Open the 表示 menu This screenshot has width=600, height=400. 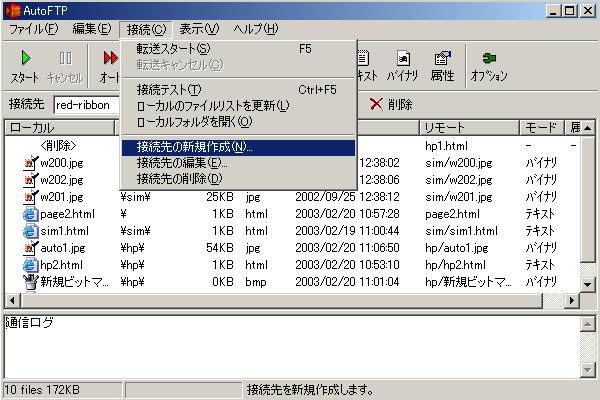pos(199,29)
